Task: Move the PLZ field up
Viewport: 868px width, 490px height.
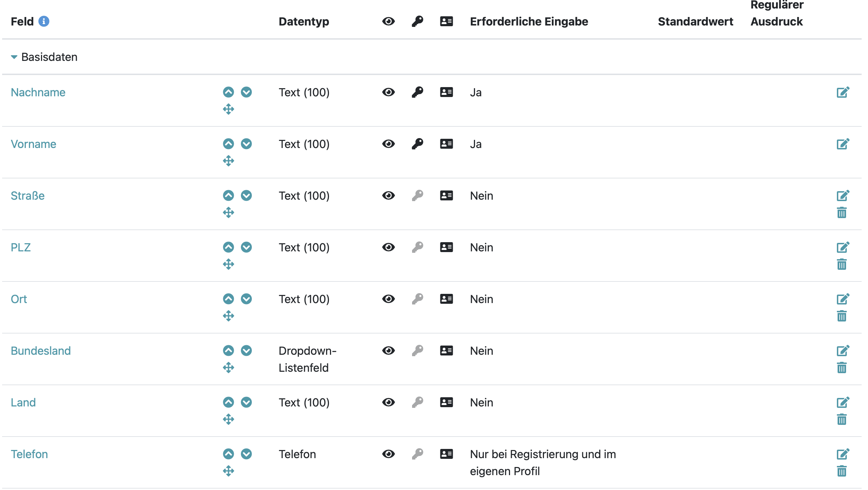Action: tap(228, 247)
